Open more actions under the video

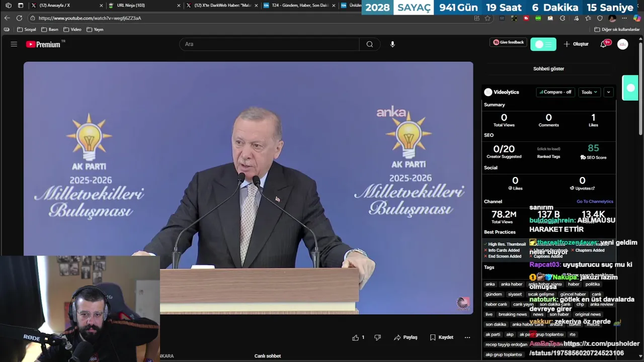coord(467,337)
